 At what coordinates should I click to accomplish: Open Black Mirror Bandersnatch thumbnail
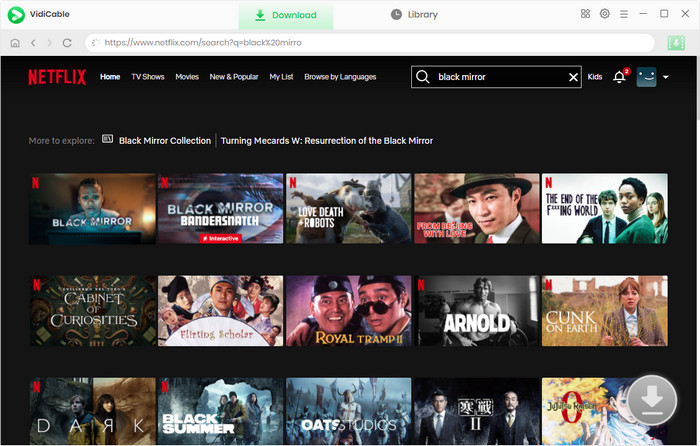221,208
